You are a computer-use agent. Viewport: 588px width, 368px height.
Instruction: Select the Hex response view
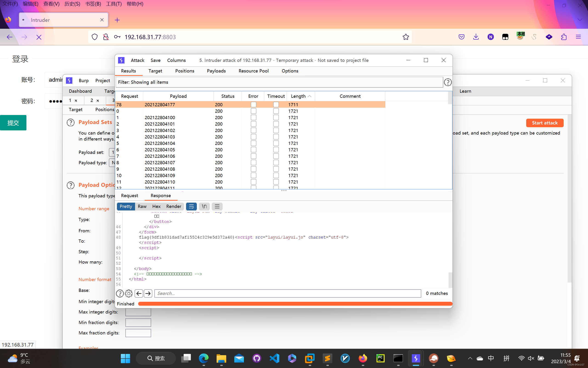click(x=156, y=206)
